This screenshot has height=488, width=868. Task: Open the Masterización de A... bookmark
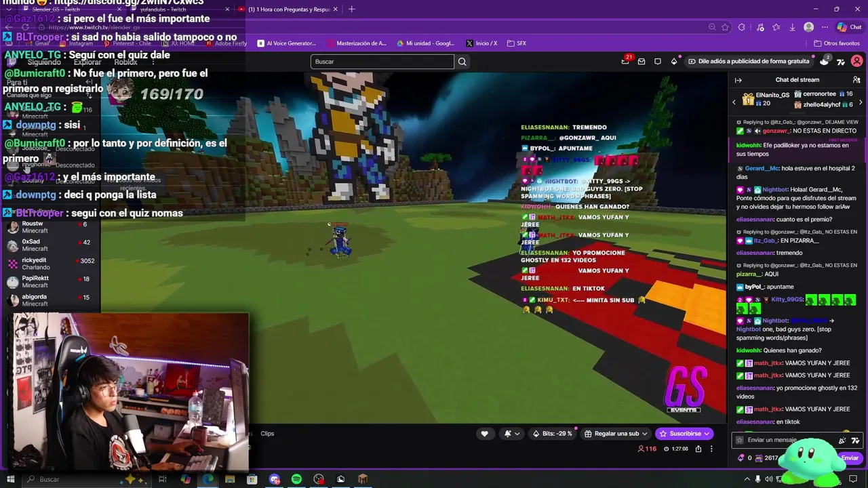coord(357,43)
